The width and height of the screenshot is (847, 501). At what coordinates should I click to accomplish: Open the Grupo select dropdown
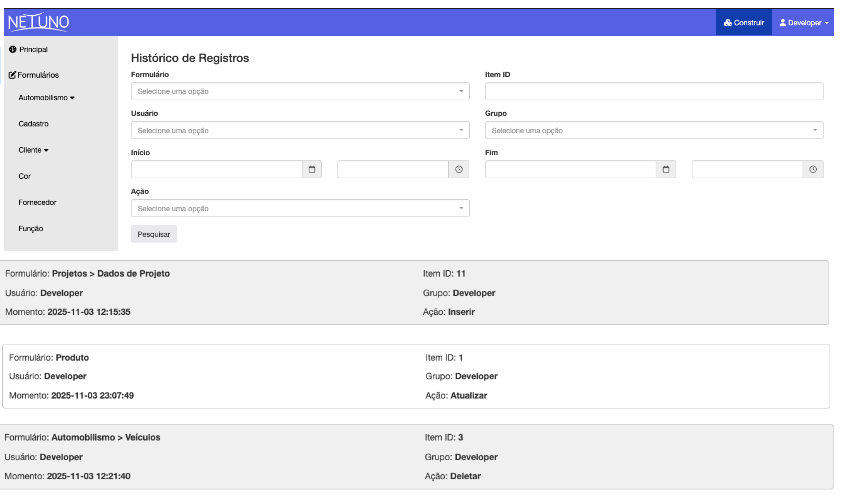pyautogui.click(x=653, y=131)
